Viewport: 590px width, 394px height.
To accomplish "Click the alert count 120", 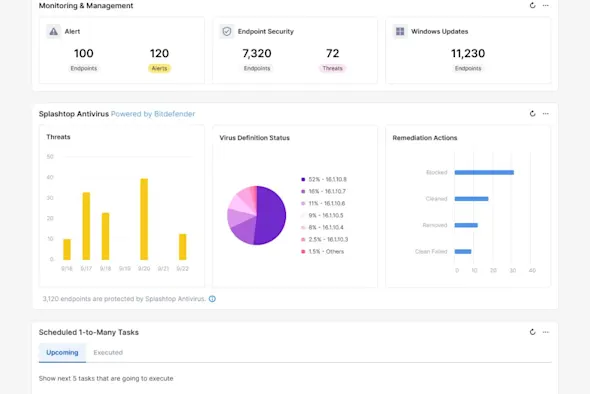I will point(159,53).
